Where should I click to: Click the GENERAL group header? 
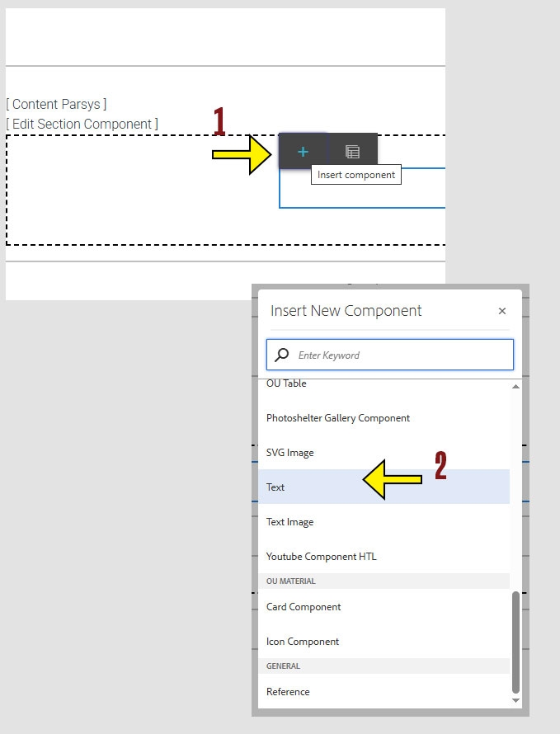coord(384,666)
